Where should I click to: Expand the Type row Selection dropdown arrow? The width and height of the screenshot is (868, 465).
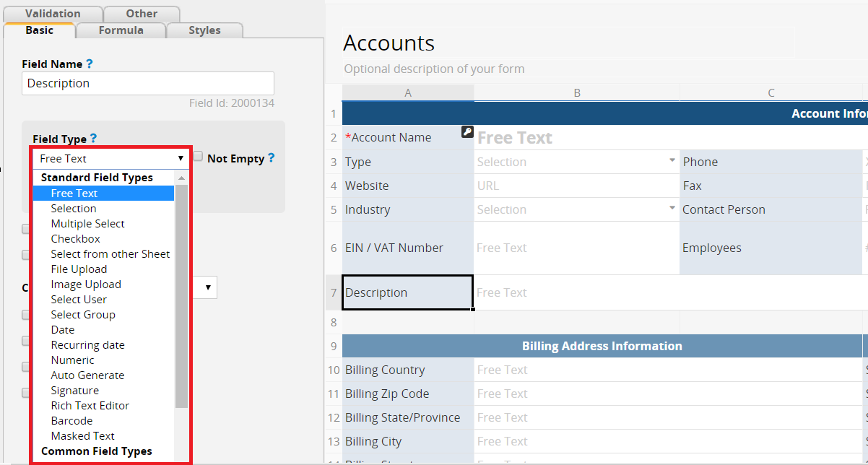click(x=672, y=161)
